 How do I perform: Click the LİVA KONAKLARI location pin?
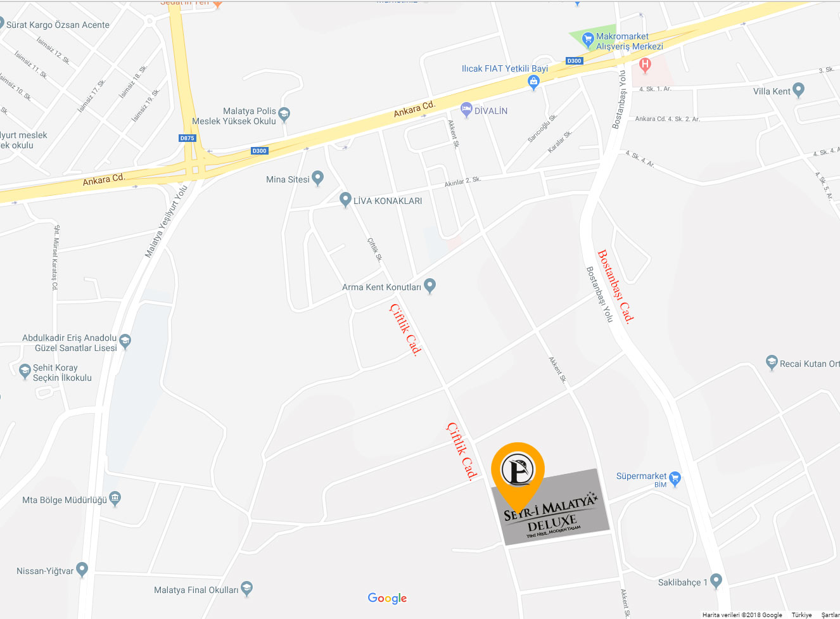(345, 200)
